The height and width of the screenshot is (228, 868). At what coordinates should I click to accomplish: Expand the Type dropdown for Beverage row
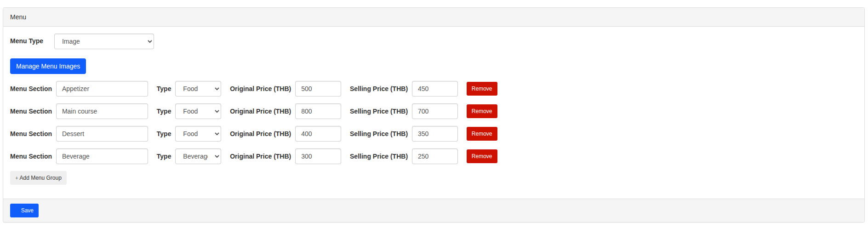click(198, 156)
